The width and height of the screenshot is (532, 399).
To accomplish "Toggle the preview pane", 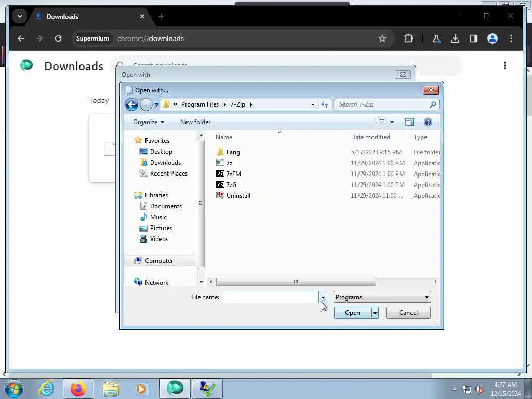I will (409, 122).
